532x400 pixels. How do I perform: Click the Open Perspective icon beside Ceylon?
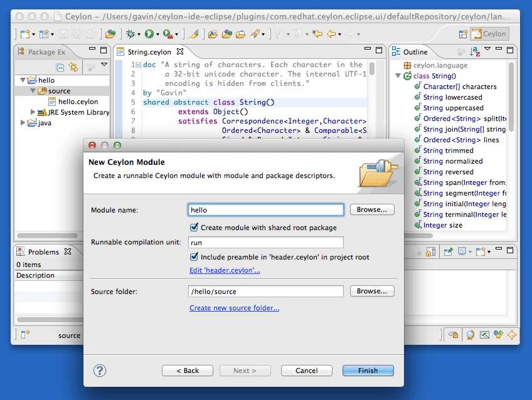point(463,34)
